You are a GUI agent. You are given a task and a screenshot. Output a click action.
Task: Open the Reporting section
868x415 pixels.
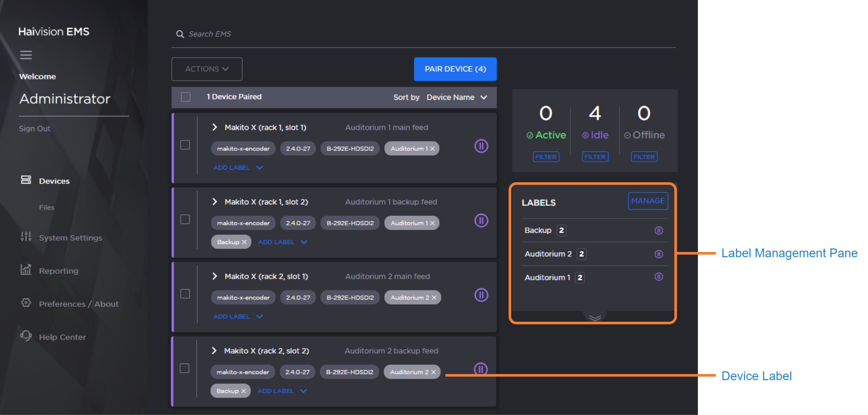[x=58, y=271]
